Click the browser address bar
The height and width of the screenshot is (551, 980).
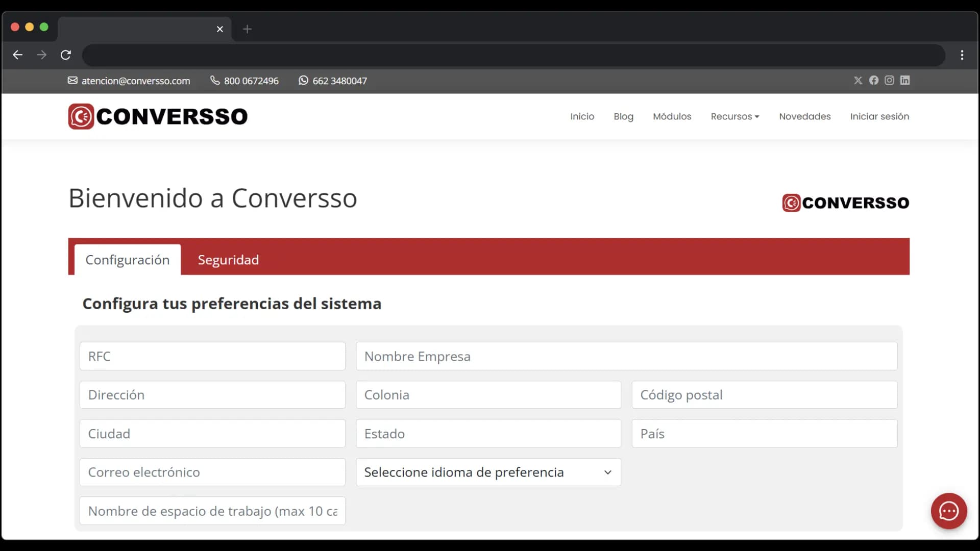tap(513, 55)
